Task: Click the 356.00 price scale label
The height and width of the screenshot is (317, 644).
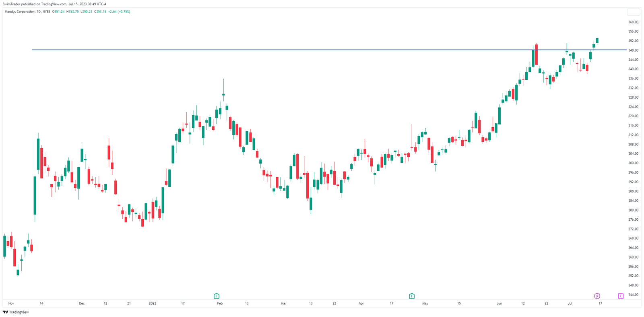Action: [633, 31]
